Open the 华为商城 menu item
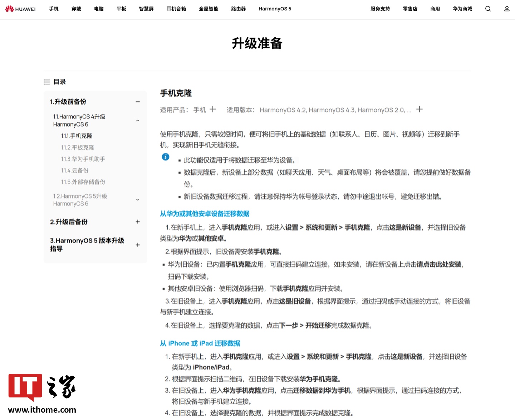The width and height of the screenshot is (515, 420). click(462, 9)
